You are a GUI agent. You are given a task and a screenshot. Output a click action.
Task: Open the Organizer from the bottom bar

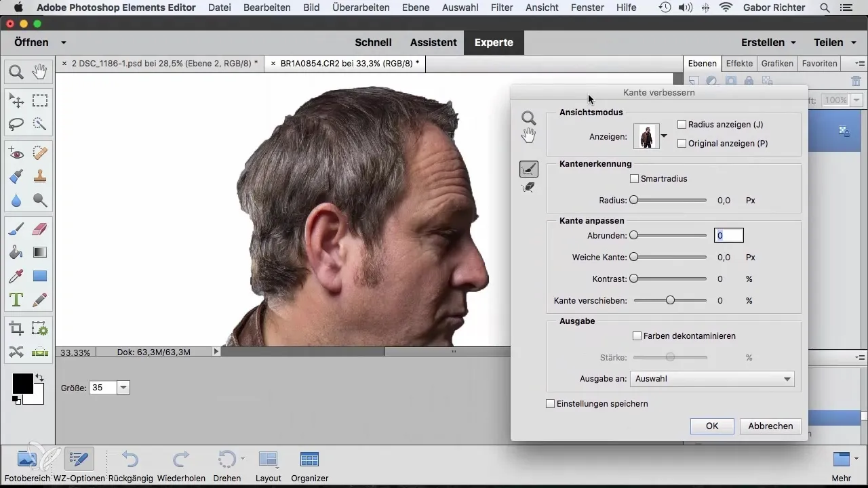[x=309, y=466]
